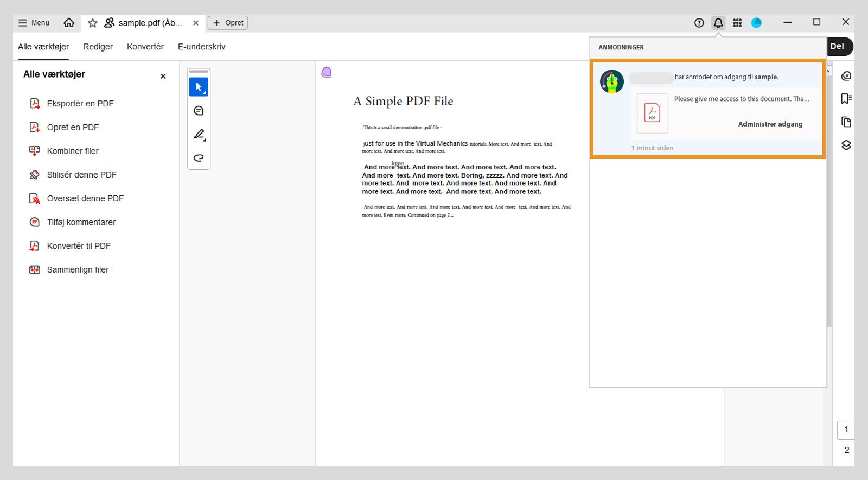The height and width of the screenshot is (480, 868).
Task: Toggle the notifications bell icon
Action: [718, 23]
